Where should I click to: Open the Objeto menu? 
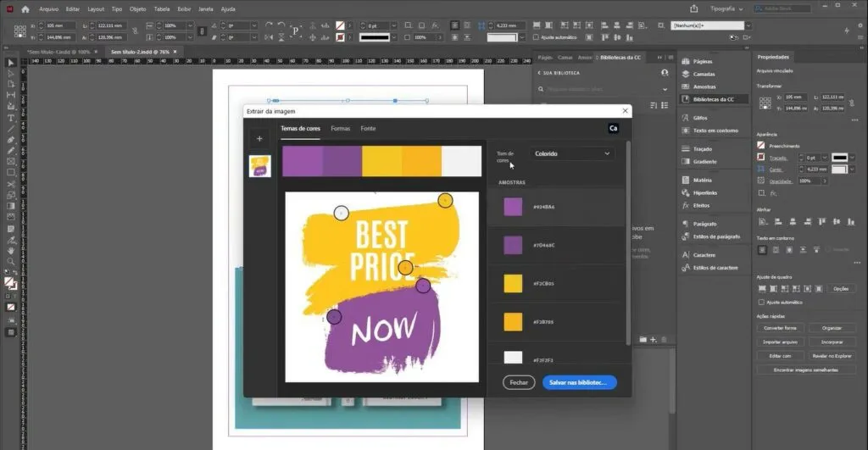137,8
